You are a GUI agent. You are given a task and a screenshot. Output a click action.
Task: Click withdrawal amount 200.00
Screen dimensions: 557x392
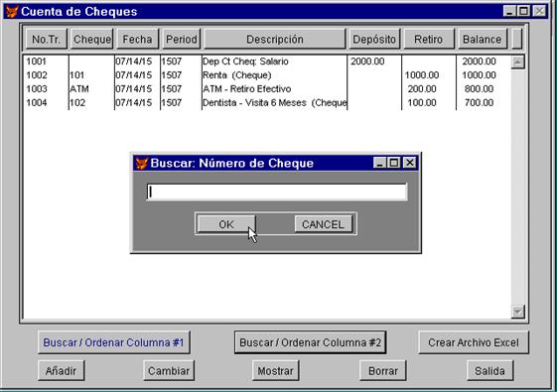coord(422,89)
